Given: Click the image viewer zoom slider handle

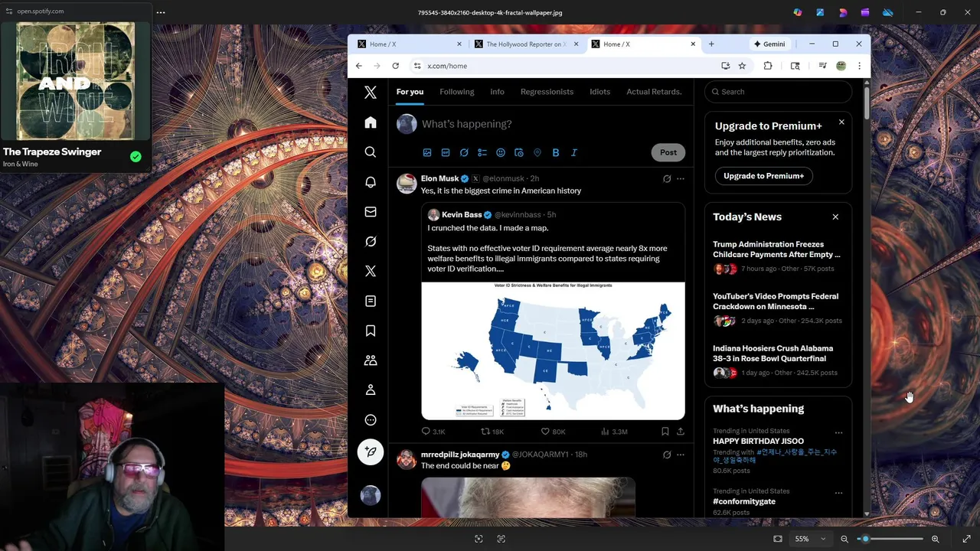Looking at the screenshot, I should [866, 539].
